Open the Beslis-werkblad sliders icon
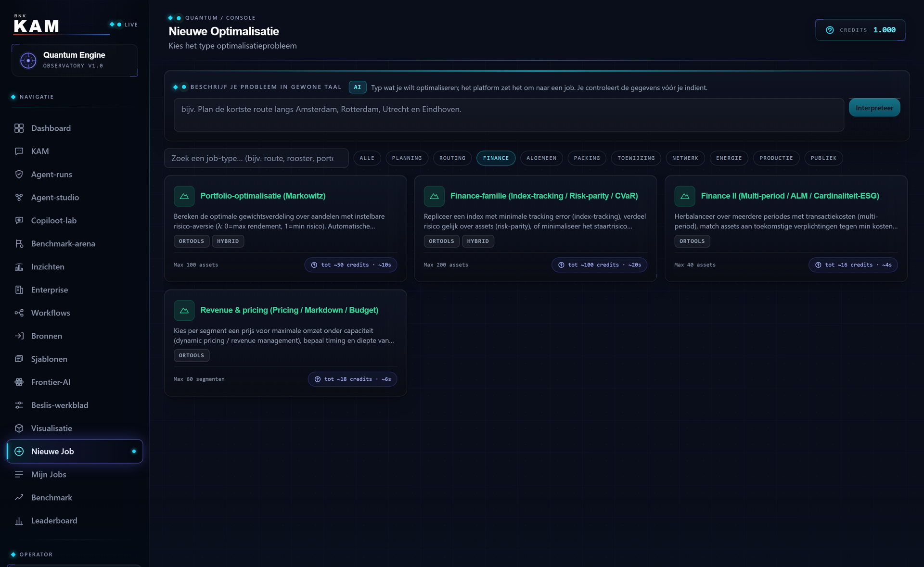 [x=19, y=405]
